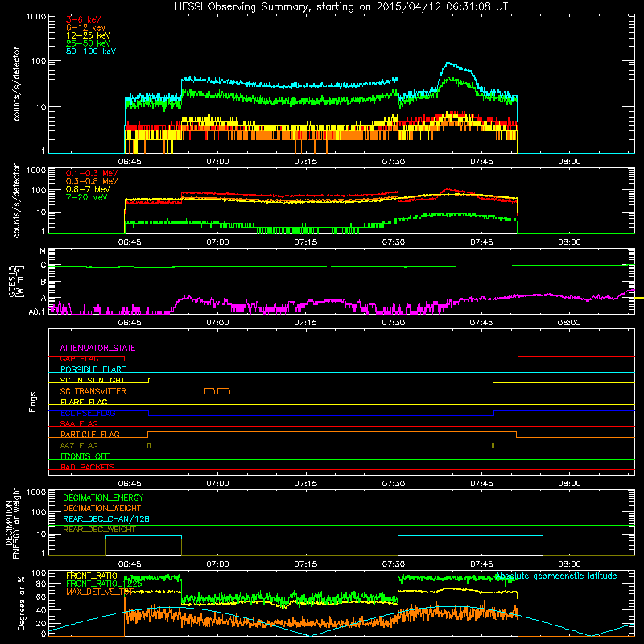The image size is (644, 644).
Task: Select the GAP_FLAG label
Action: pyautogui.click(x=79, y=359)
